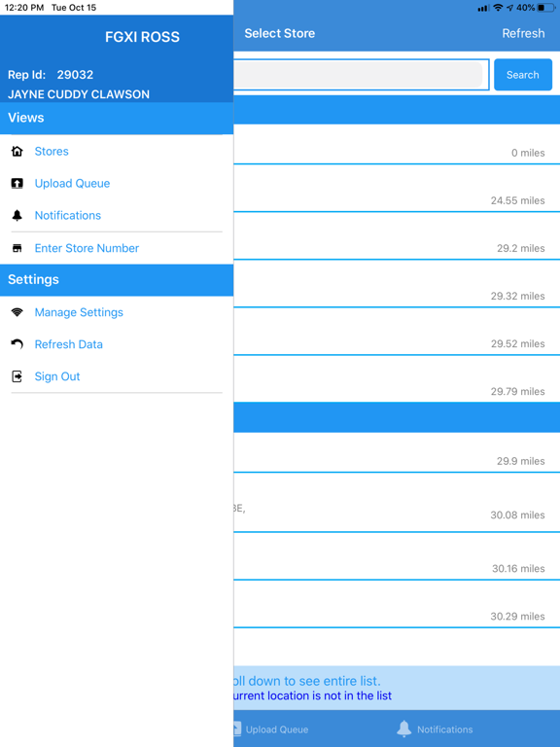Viewport: 560px width, 747px height.
Task: Open the Stores view
Action: click(x=117, y=152)
